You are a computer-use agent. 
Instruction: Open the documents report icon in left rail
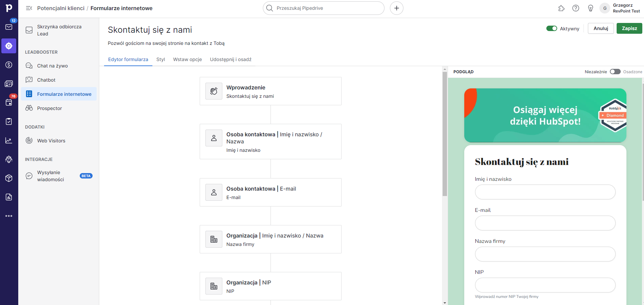pyautogui.click(x=9, y=197)
